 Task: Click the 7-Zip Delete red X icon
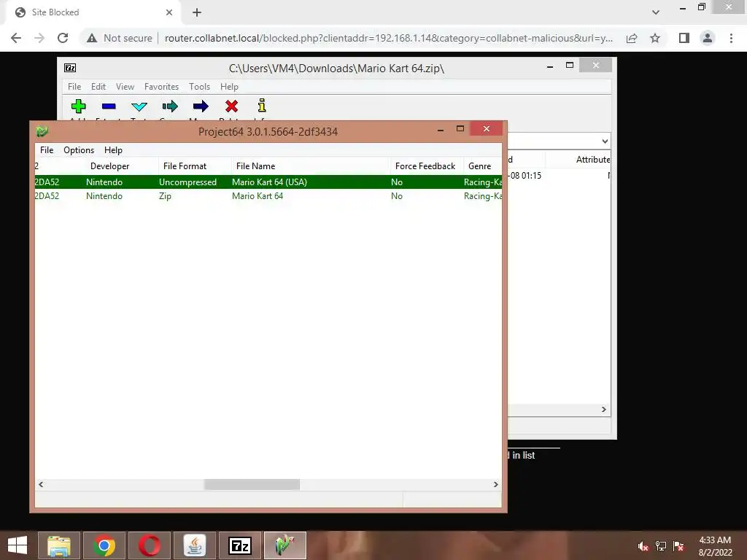pos(231,106)
